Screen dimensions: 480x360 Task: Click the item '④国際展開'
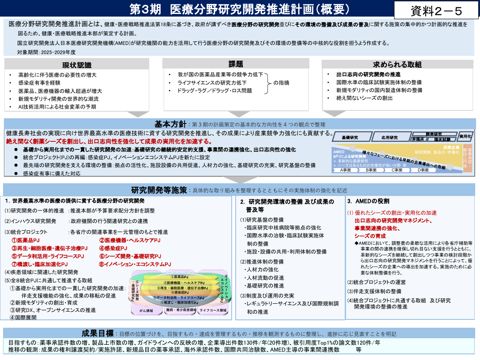(x=23, y=317)
